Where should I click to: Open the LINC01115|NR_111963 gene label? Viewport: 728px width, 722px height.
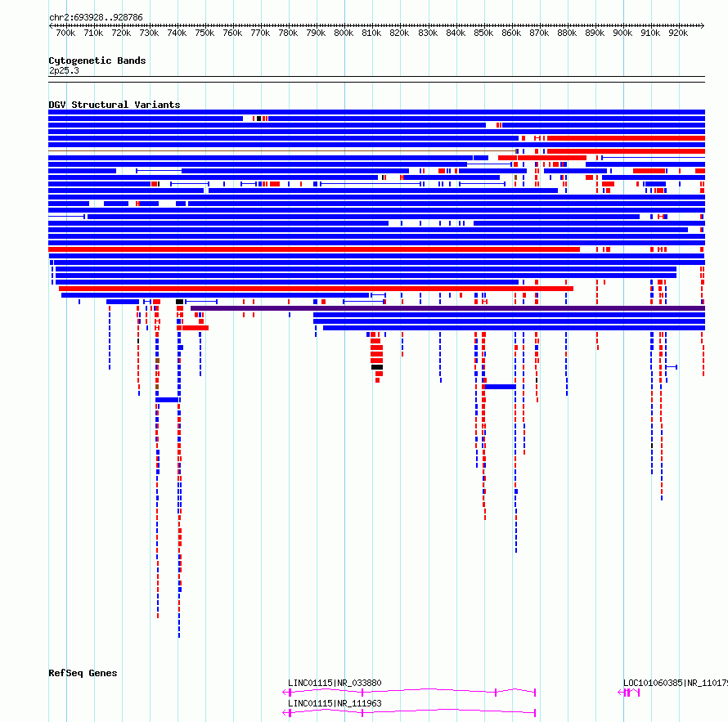coord(335,703)
